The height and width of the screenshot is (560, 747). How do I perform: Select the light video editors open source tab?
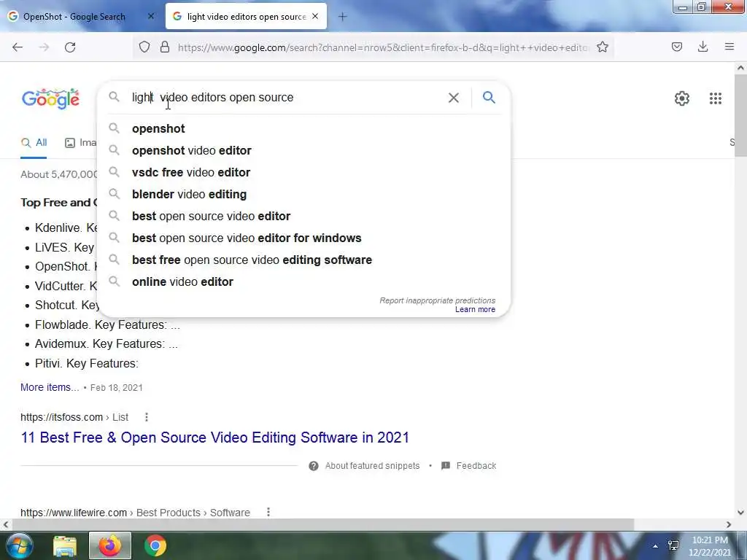(x=246, y=16)
